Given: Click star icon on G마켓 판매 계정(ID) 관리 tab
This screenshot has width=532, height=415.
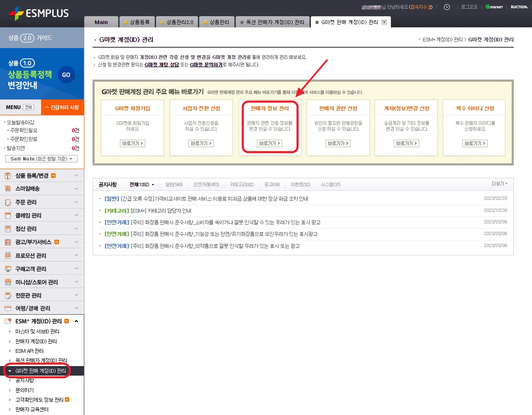Looking at the screenshot, I should coord(317,22).
